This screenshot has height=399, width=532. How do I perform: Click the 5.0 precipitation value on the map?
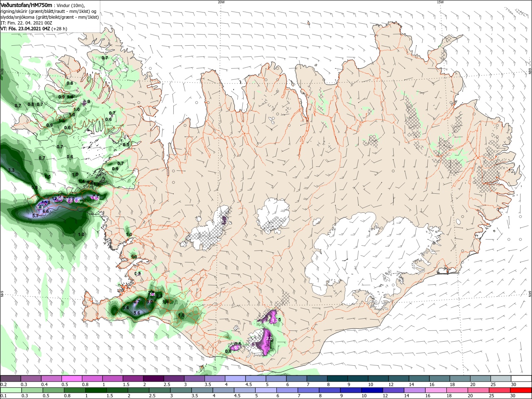point(150,302)
